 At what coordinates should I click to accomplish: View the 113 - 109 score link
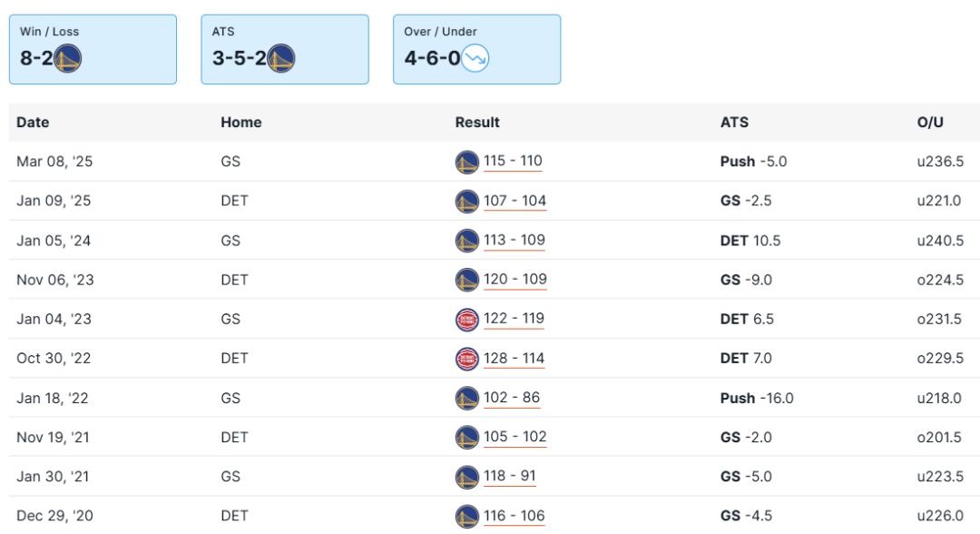(x=514, y=241)
